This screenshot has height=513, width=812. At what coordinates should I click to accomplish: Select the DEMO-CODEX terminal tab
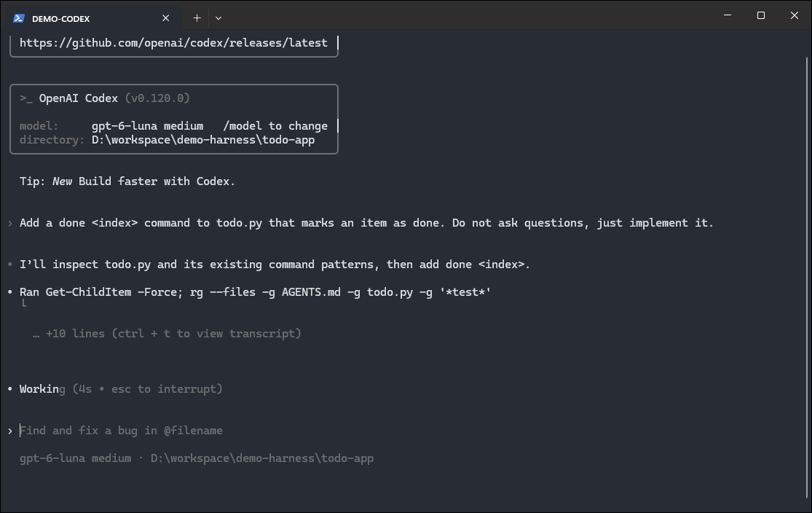(94, 18)
